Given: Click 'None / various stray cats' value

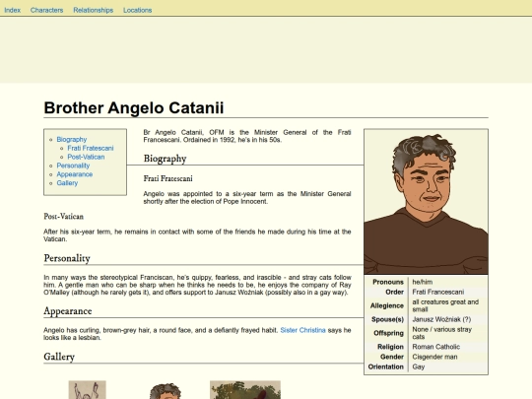Looking at the screenshot, I should coord(441,333).
